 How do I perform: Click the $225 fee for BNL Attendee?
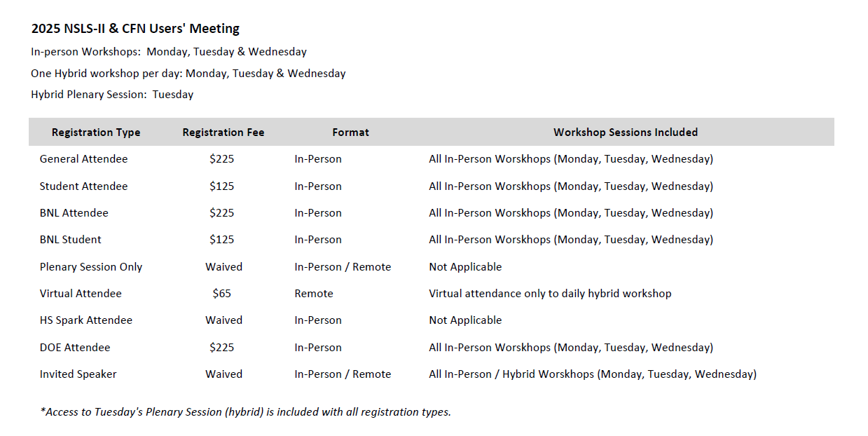point(222,213)
